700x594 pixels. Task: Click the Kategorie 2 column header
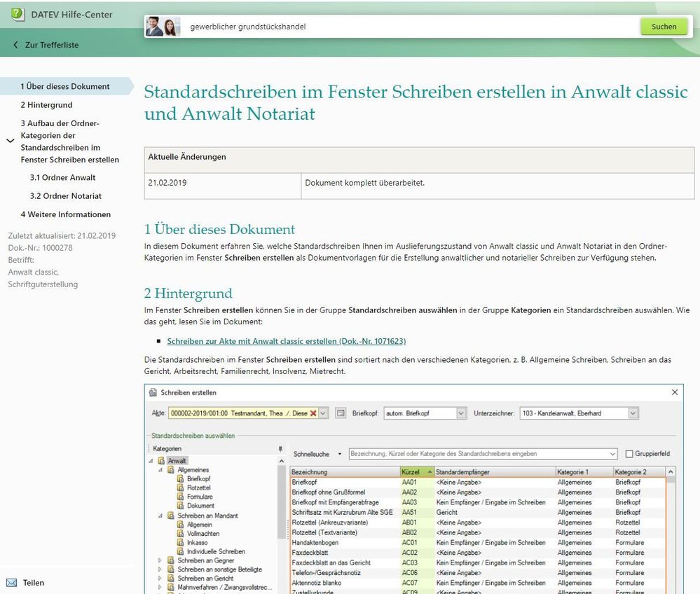[x=639, y=471]
